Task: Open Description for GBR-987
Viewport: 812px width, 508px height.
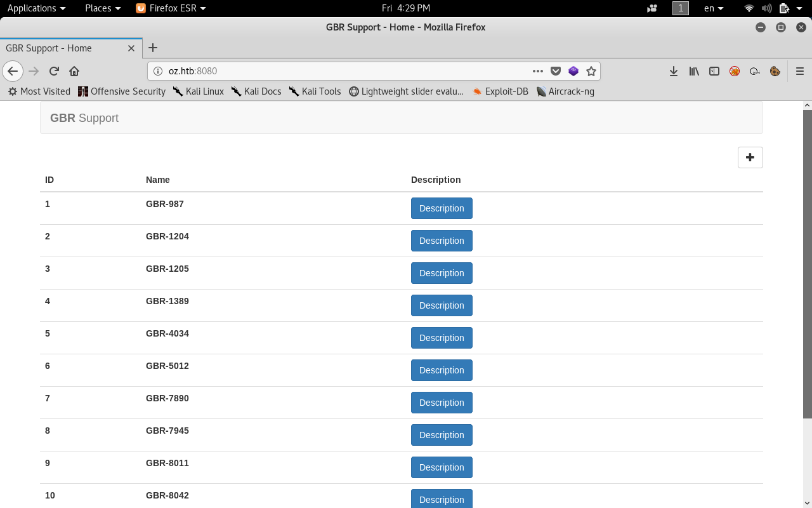Action: tap(442, 208)
